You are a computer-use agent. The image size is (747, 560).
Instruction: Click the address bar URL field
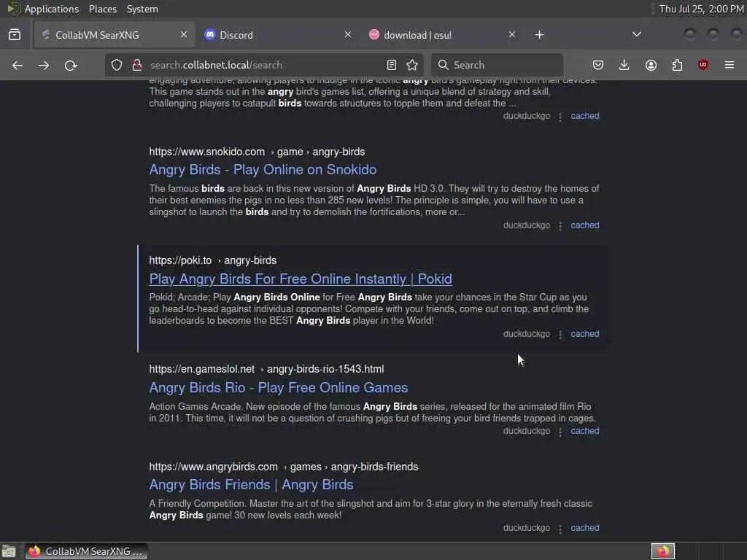point(264,65)
